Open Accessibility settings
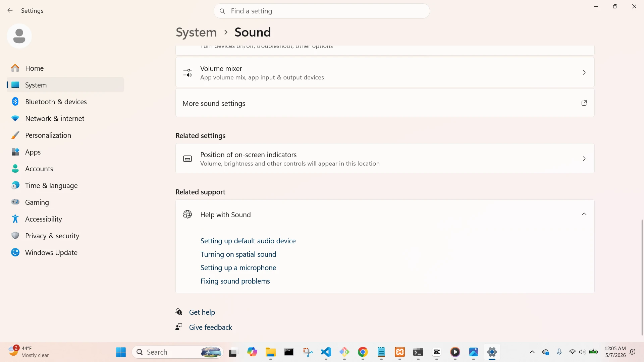Viewport: 644px width, 362px height. tap(65, 219)
